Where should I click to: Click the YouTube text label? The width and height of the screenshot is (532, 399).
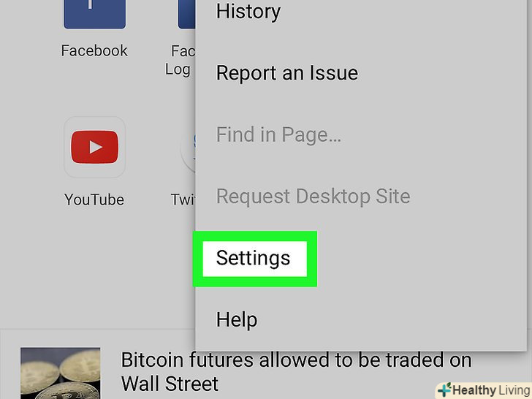[94, 199]
